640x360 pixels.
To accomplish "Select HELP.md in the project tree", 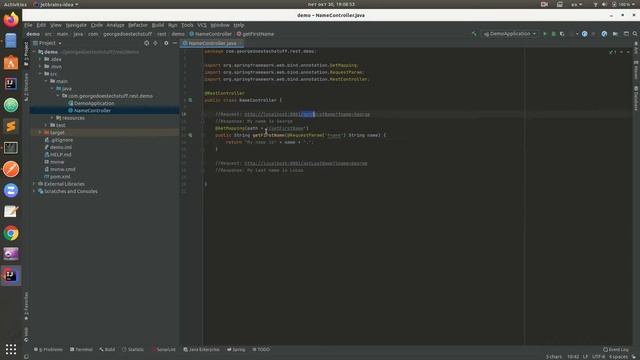I will click(60, 155).
